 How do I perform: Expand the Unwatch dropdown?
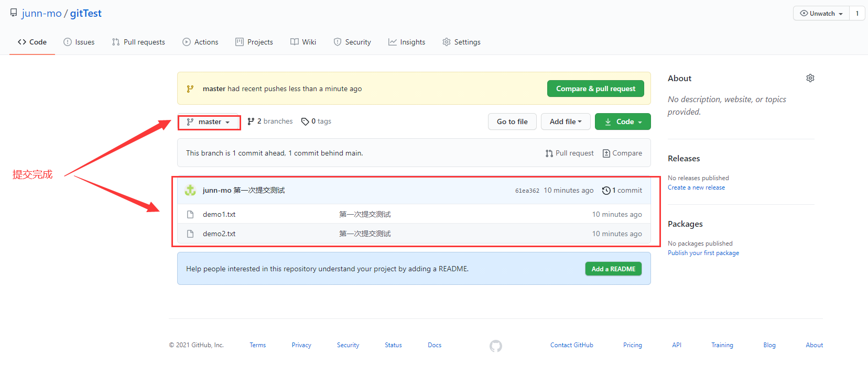821,14
